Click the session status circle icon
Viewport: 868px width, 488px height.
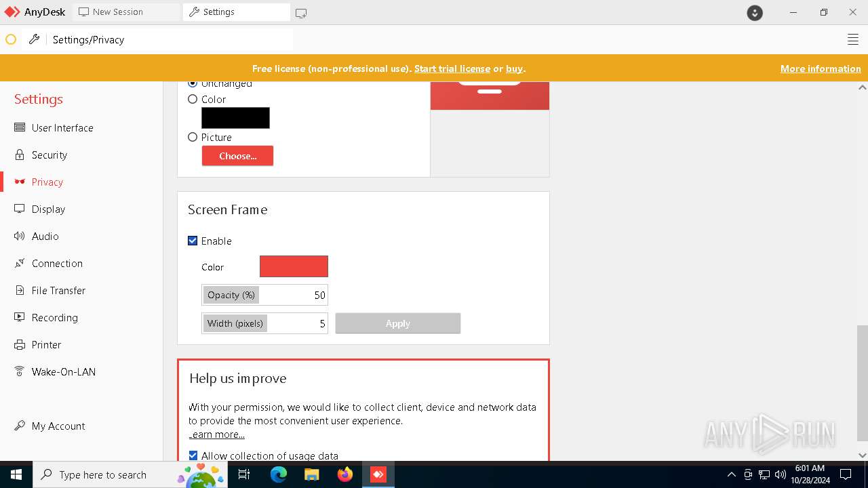(x=11, y=40)
